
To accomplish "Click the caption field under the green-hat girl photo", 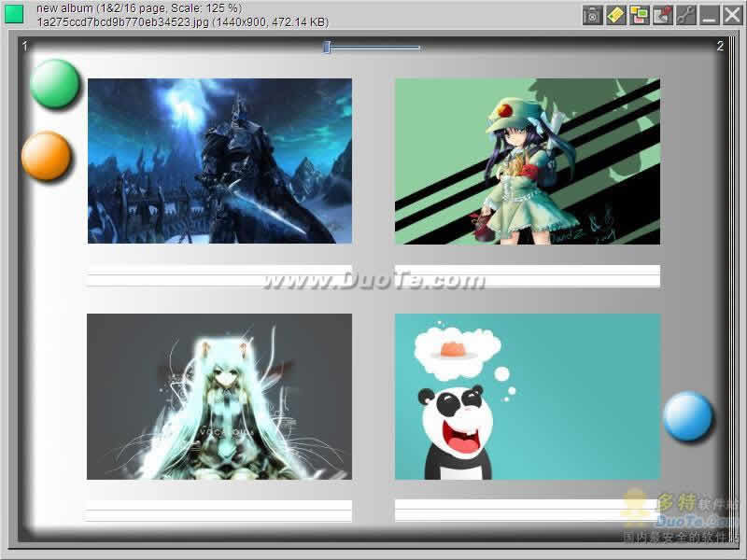I will coord(528,275).
